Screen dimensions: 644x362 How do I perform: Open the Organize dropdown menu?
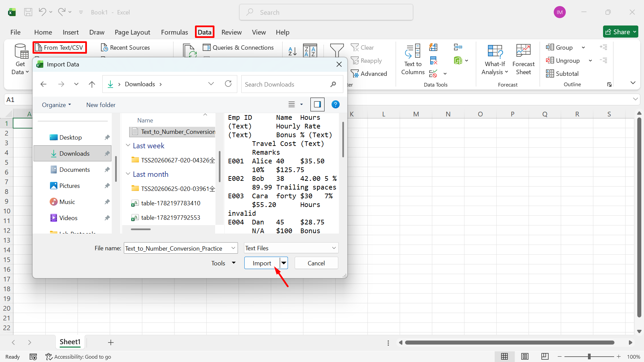(56, 105)
